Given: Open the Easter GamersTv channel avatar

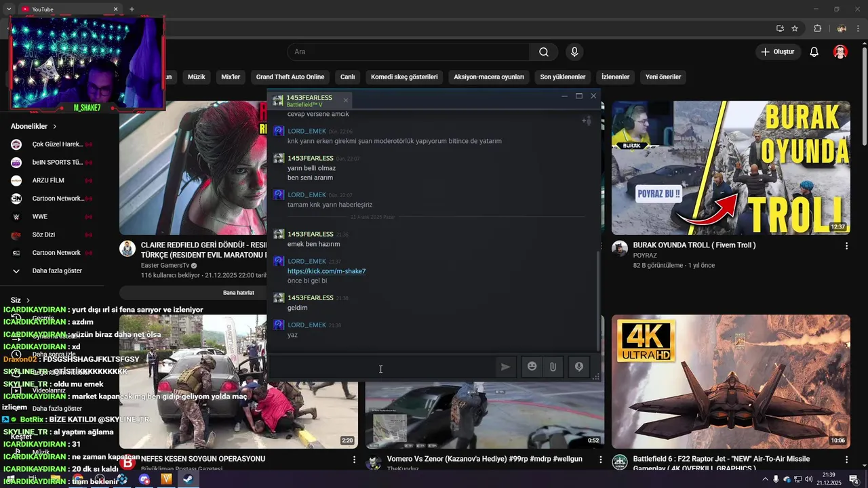Looking at the screenshot, I should (127, 248).
